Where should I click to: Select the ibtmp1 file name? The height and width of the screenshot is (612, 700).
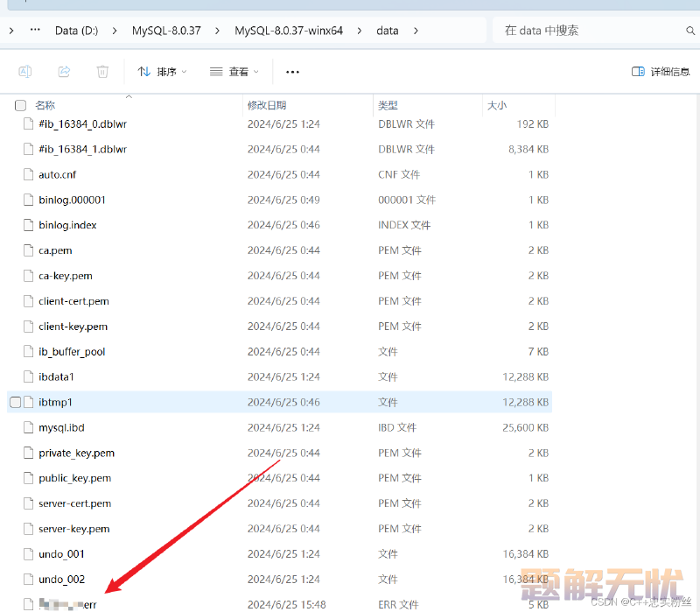pos(55,402)
